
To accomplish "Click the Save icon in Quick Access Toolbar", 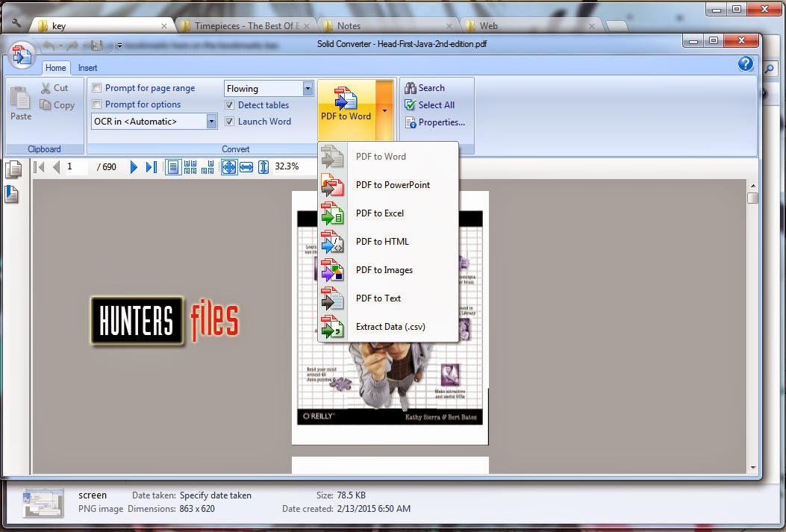I will [x=97, y=46].
